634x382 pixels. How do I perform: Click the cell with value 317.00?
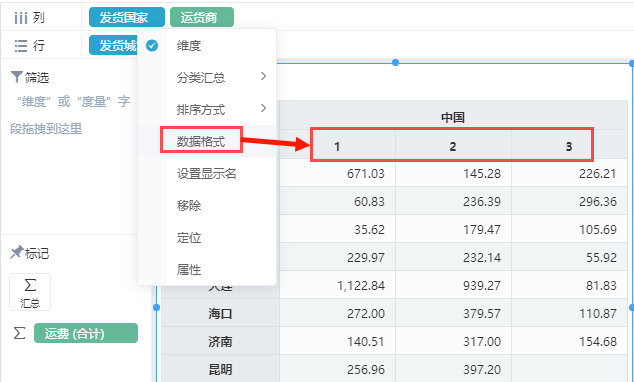[453, 342]
